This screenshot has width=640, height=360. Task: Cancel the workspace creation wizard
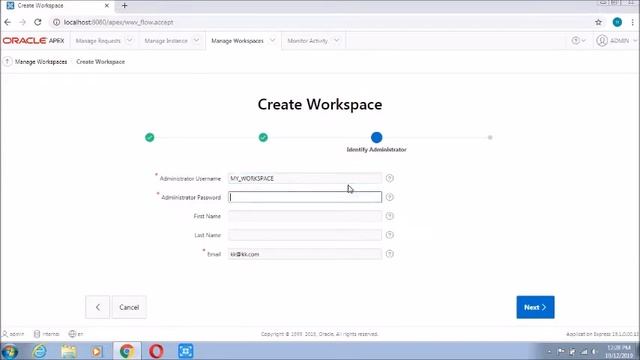pyautogui.click(x=129, y=307)
